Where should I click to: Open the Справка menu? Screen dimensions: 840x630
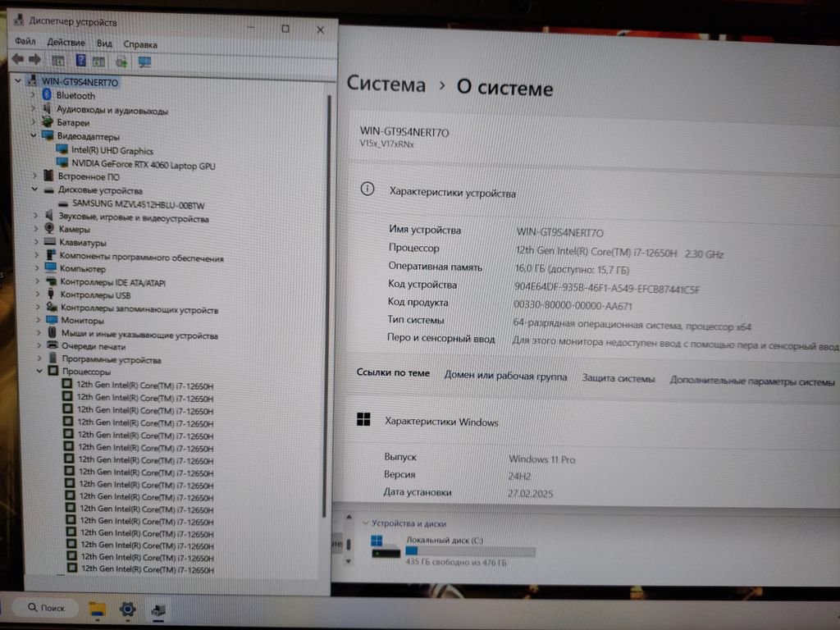pos(140,44)
